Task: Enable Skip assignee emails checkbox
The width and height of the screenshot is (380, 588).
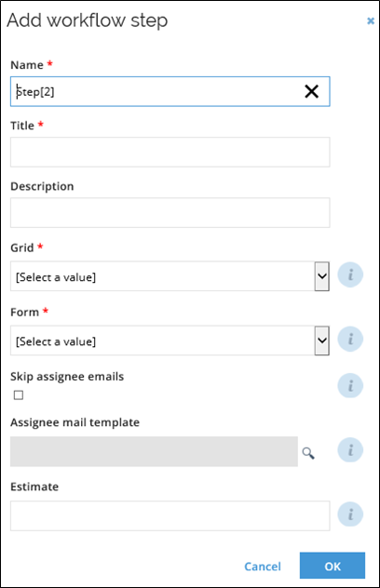Action: point(19,394)
